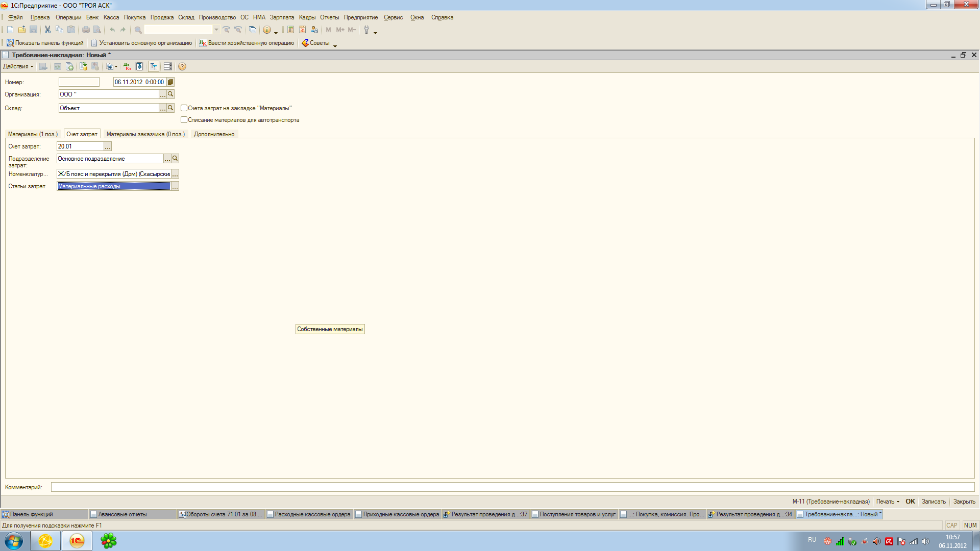Open the calendar icon in toolbar
The image size is (980, 551).
[303, 30]
